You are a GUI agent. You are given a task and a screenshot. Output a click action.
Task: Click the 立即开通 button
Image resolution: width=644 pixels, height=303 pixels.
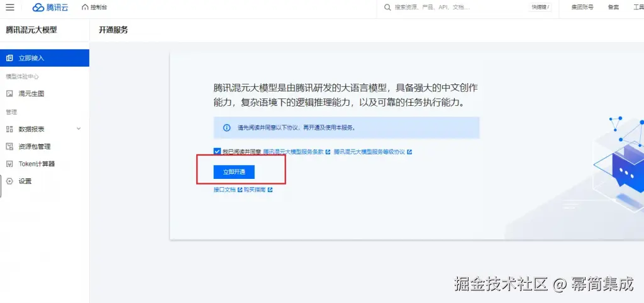click(x=234, y=172)
